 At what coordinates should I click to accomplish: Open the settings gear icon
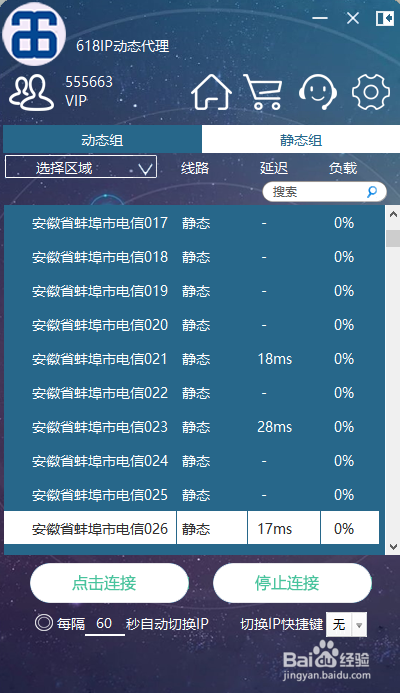[371, 92]
